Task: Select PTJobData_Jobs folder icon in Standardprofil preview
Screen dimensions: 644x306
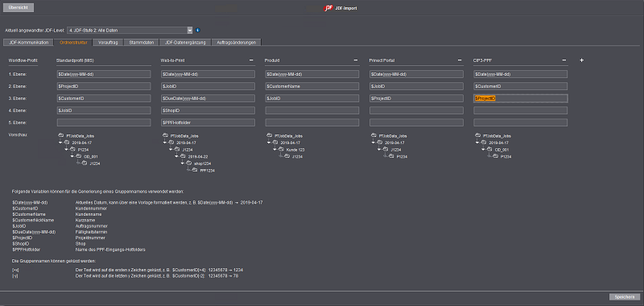Action: 62,135
